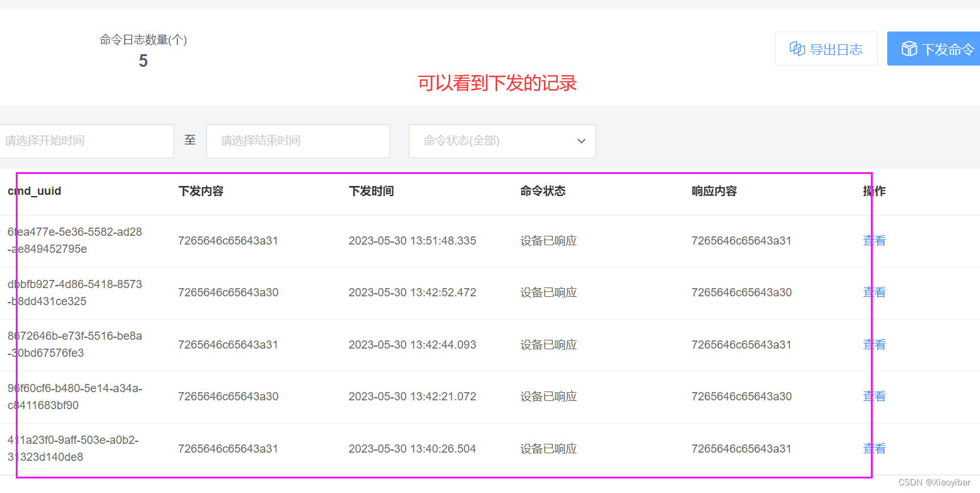Click 设备已响应 status in the 13:42:44.093 row
Image resolution: width=980 pixels, height=493 pixels.
[548, 345]
